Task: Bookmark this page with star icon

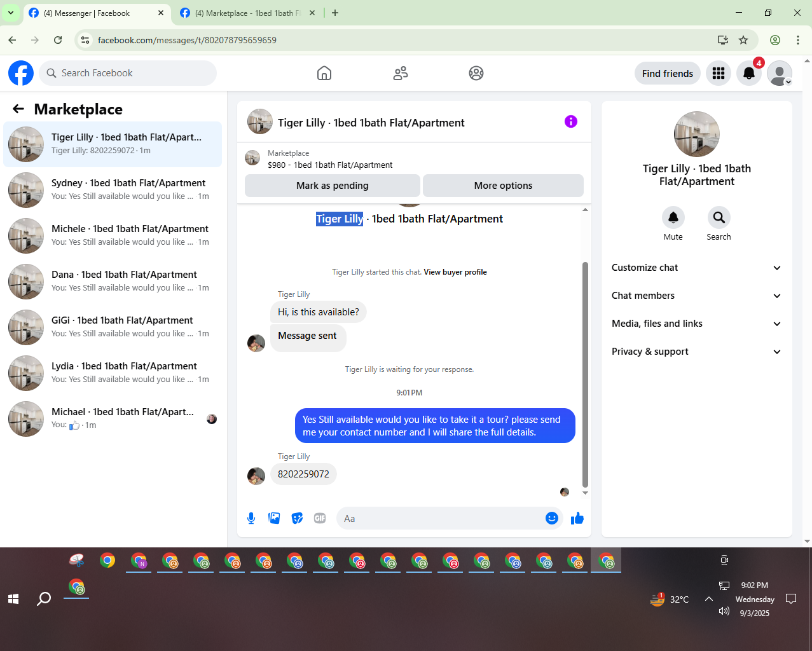Action: [x=743, y=40]
